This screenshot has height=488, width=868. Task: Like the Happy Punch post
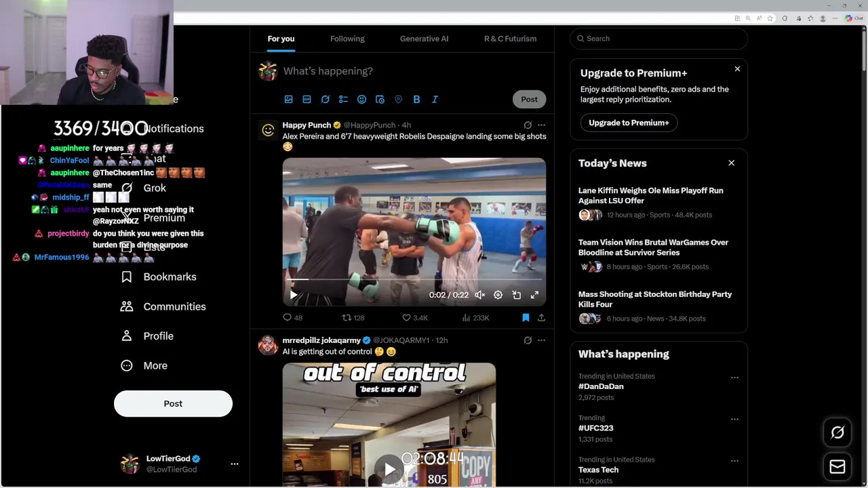[x=415, y=317]
